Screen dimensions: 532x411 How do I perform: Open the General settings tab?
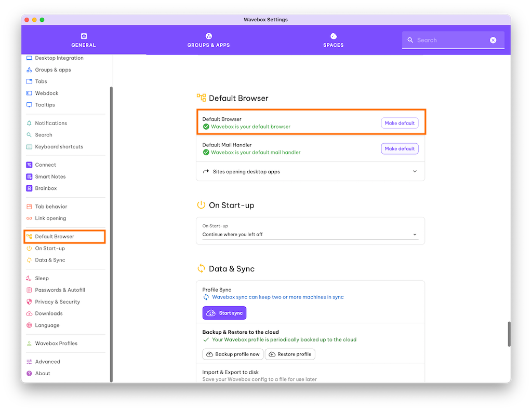tap(84, 40)
